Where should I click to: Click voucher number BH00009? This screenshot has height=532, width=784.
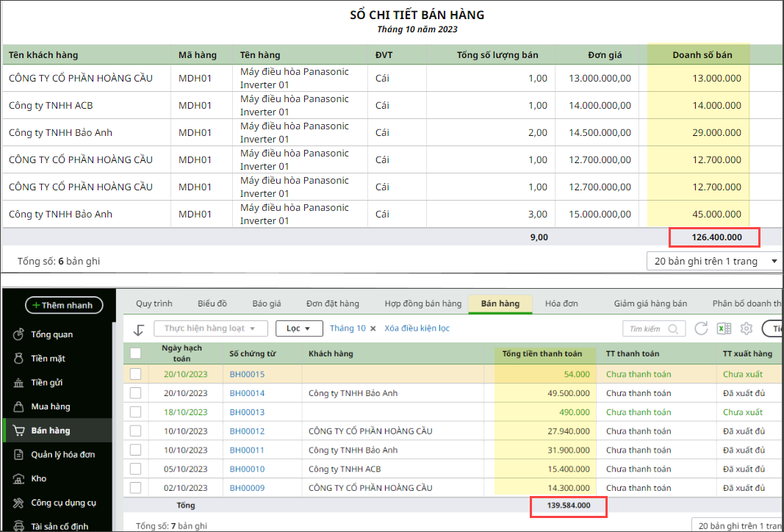pos(247,488)
